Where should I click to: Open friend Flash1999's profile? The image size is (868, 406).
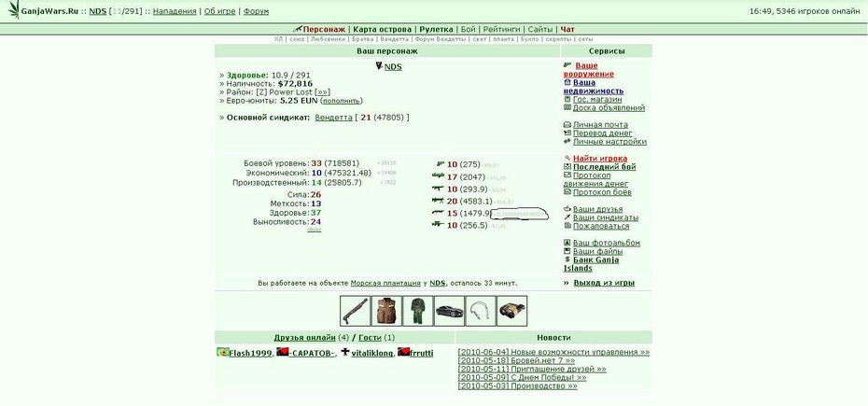click(x=251, y=353)
